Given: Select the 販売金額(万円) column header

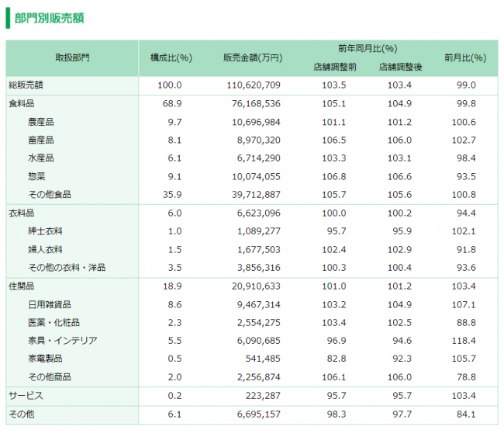Looking at the screenshot, I should click(x=252, y=57).
